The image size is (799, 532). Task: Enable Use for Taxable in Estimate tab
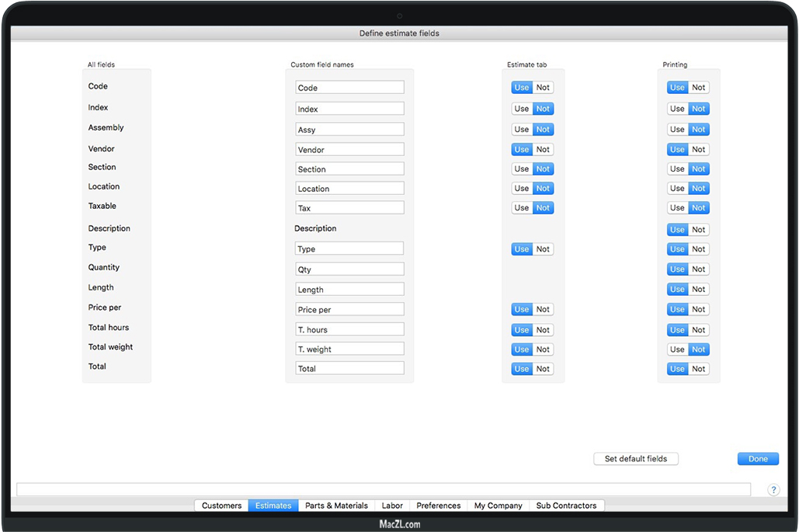(x=522, y=207)
